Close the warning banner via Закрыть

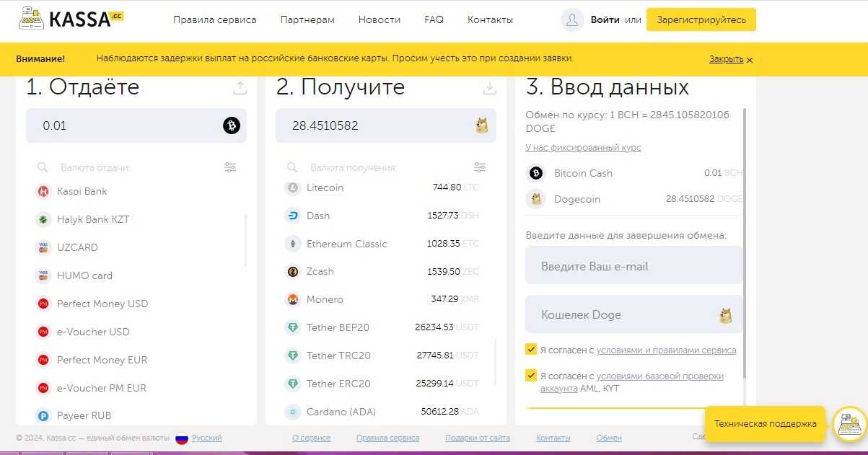click(730, 59)
